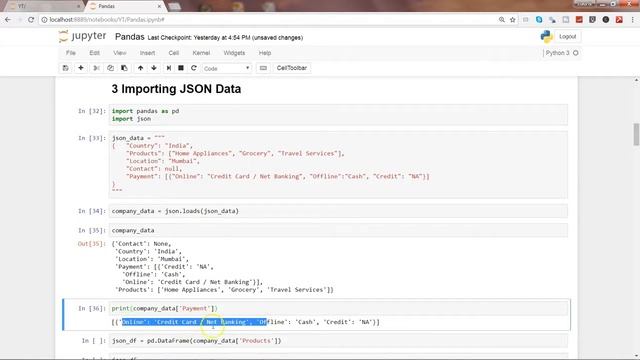Viewport: 640px width, 360px height.
Task: Open the cell type dropdown showing Code
Action: click(x=227, y=68)
